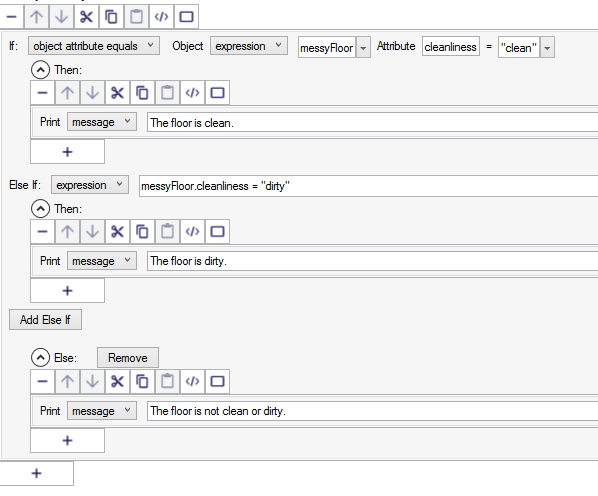Open the 'object attribute equals' condition dropdown
Viewport: 598px width, 496px height.
(94, 46)
